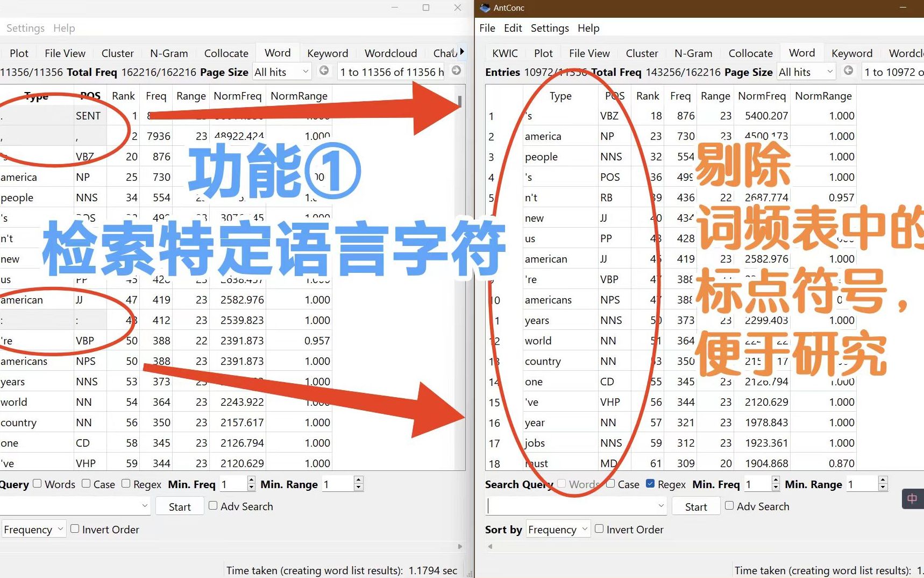Enable Regex checkbox in left window

126,483
